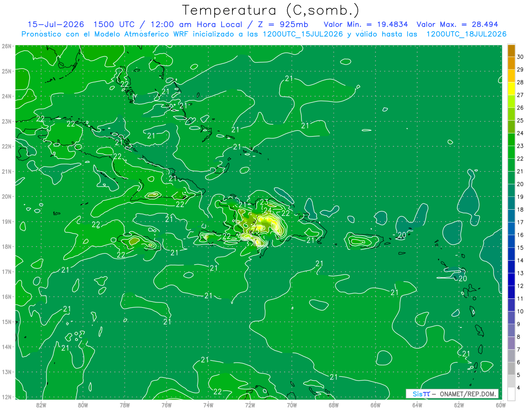
Task: Click the '22N' latitude axis label
Action: 6,146
